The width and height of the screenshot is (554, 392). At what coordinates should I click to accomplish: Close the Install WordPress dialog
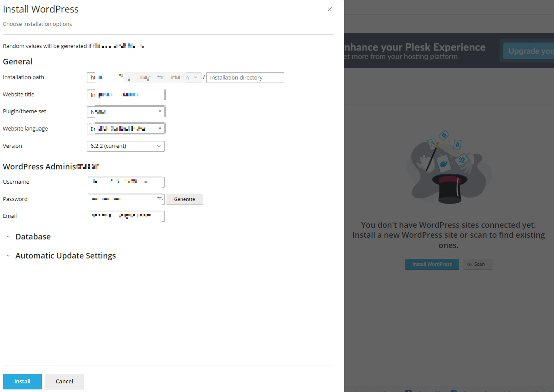(x=330, y=10)
